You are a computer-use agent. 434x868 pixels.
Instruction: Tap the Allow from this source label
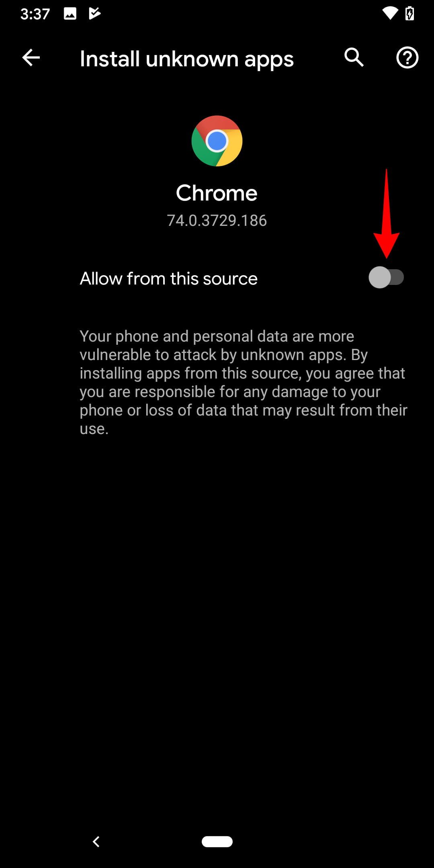pos(169,278)
